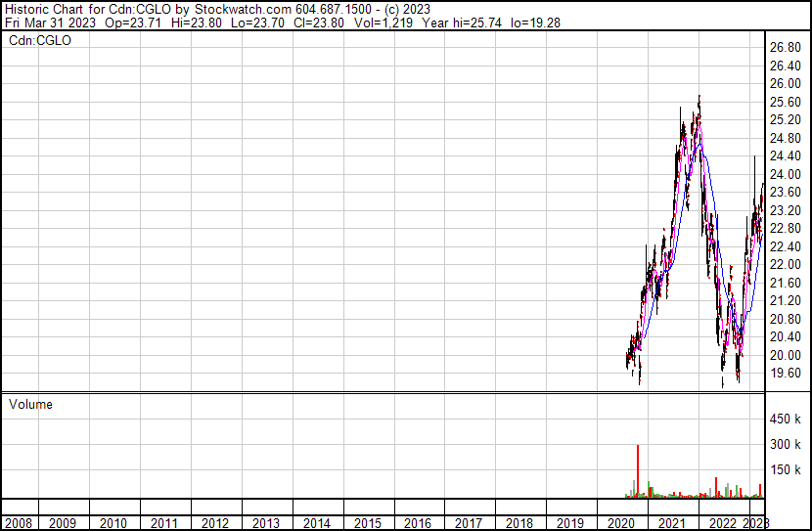812x531 pixels.
Task: Click the 2022 label on the time axis
Action: tap(723, 523)
